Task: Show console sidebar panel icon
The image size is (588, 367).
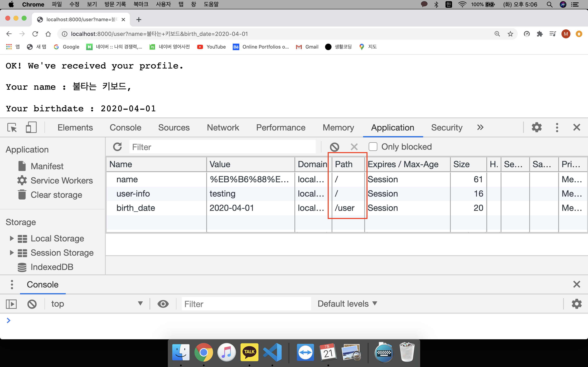Action: coord(11,304)
